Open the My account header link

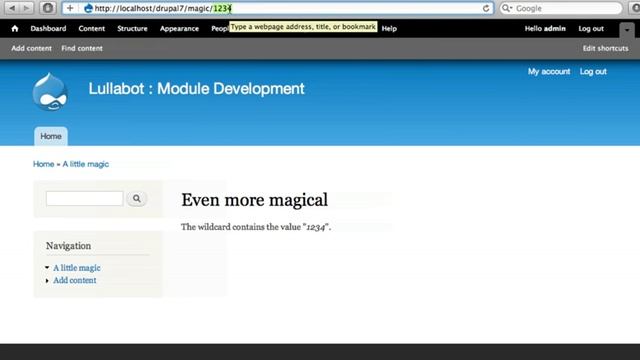coord(549,71)
